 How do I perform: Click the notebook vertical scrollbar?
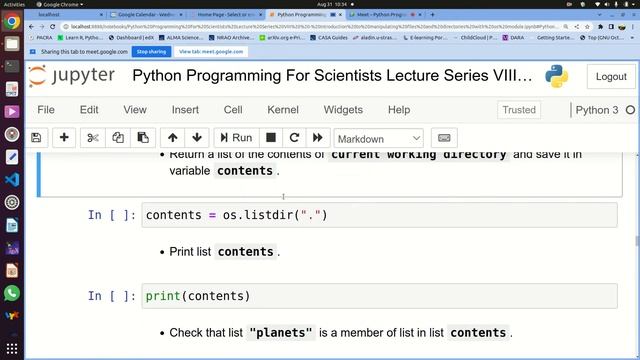click(x=637, y=241)
